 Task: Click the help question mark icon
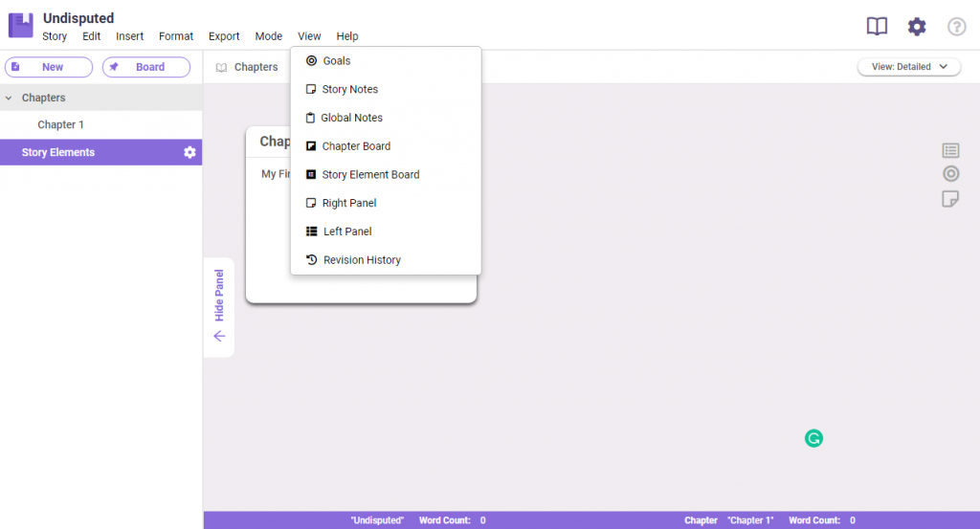(x=956, y=27)
